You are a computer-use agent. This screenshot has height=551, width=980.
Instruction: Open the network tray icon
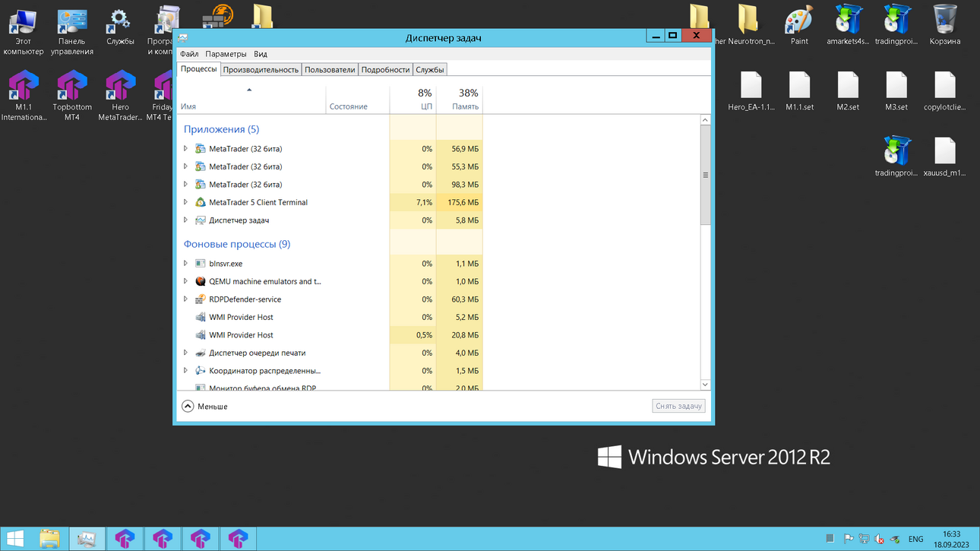click(x=864, y=539)
